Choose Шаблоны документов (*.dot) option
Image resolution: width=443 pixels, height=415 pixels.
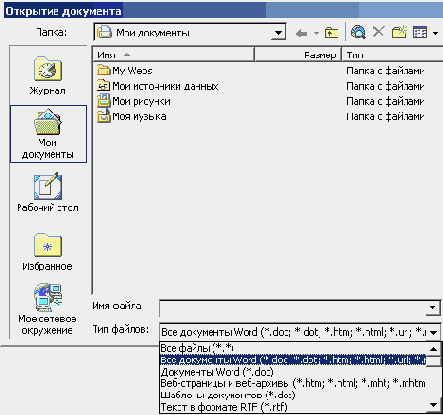[x=293, y=395]
